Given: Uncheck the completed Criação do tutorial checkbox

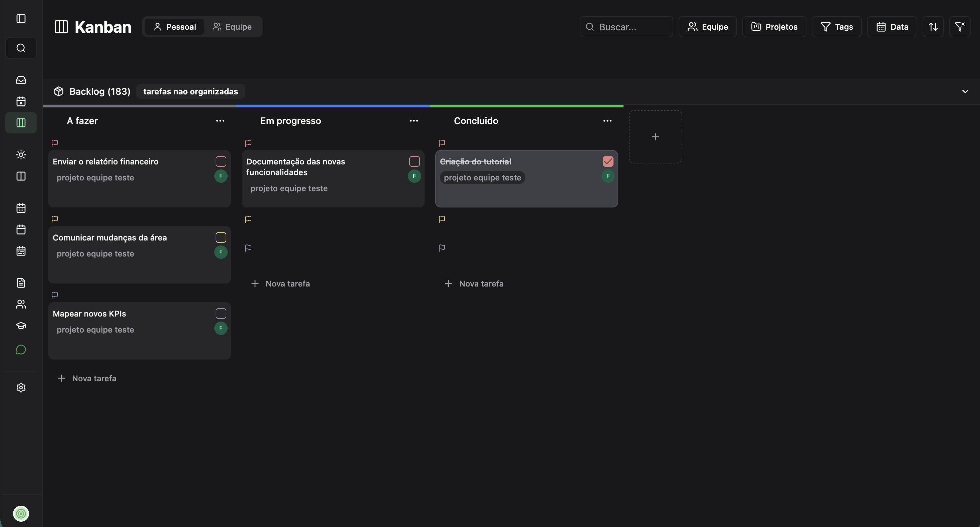Looking at the screenshot, I should click(607, 161).
